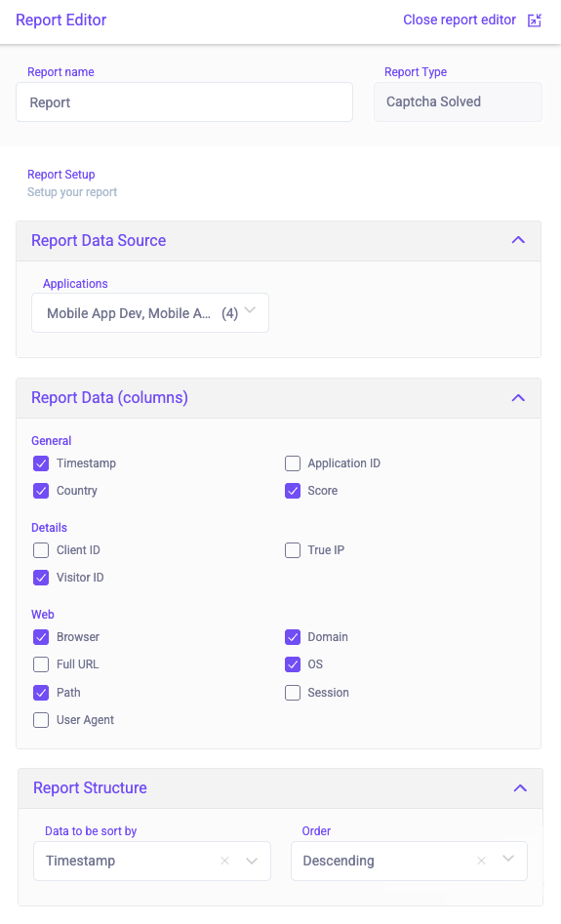The image size is (561, 924).
Task: Open Applications dropdown arrow
Action: pyautogui.click(x=250, y=310)
